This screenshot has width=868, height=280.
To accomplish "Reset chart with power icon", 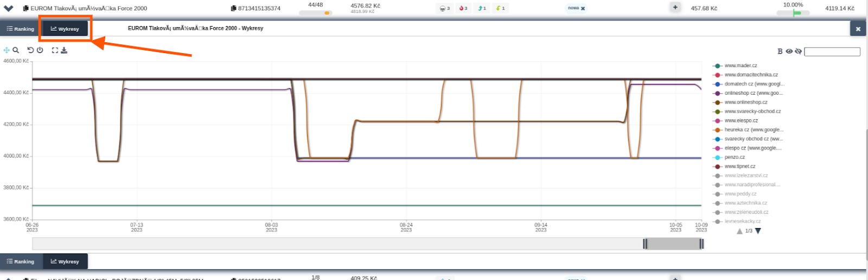I will (40, 50).
